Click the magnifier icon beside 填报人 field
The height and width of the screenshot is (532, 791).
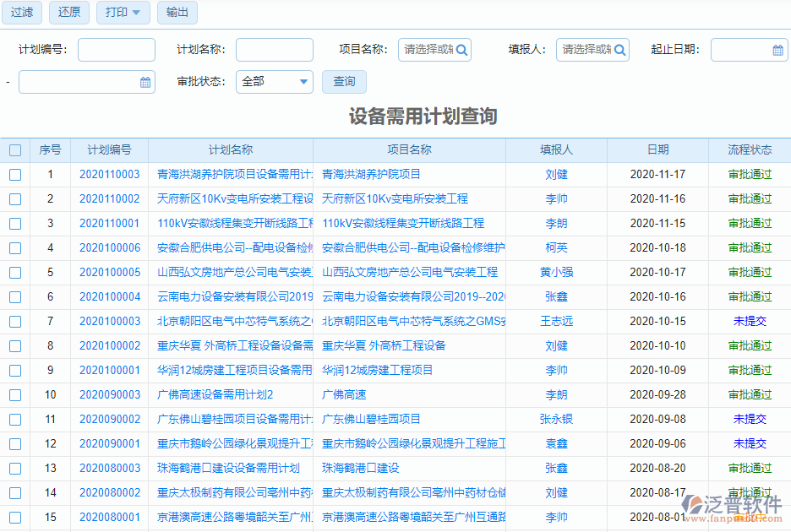tap(618, 50)
